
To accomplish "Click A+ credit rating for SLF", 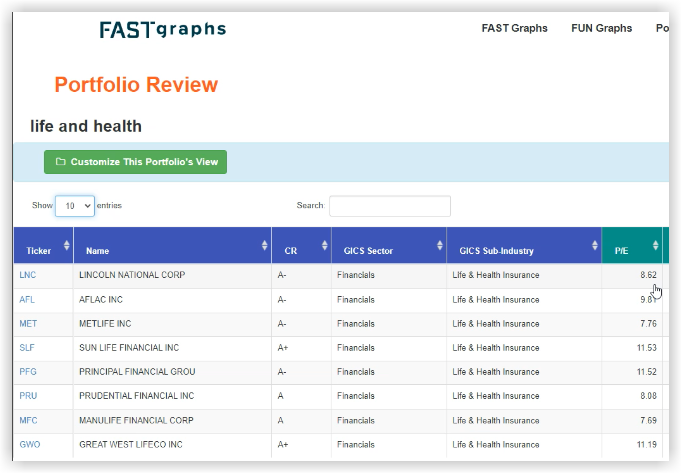I will coord(283,348).
